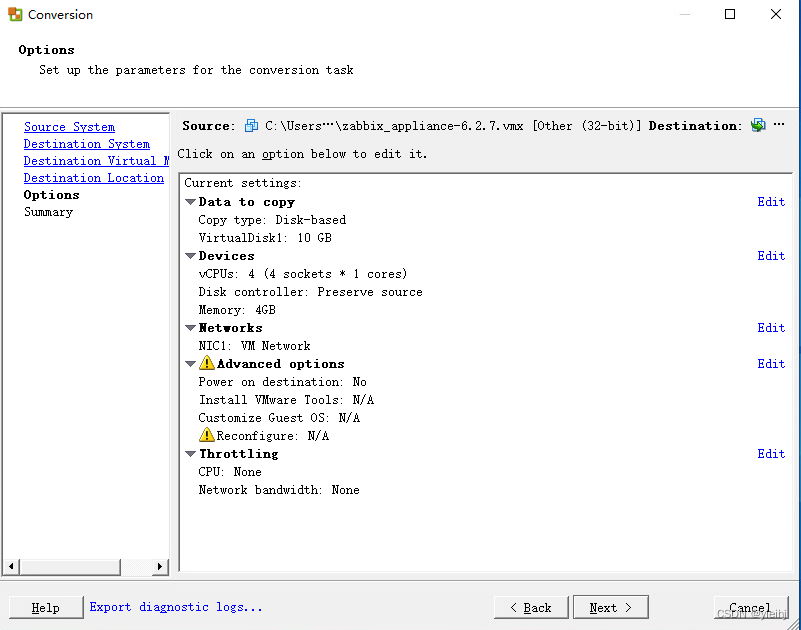Select the Options step in sidebar
This screenshot has width=801, height=630.
click(x=52, y=195)
